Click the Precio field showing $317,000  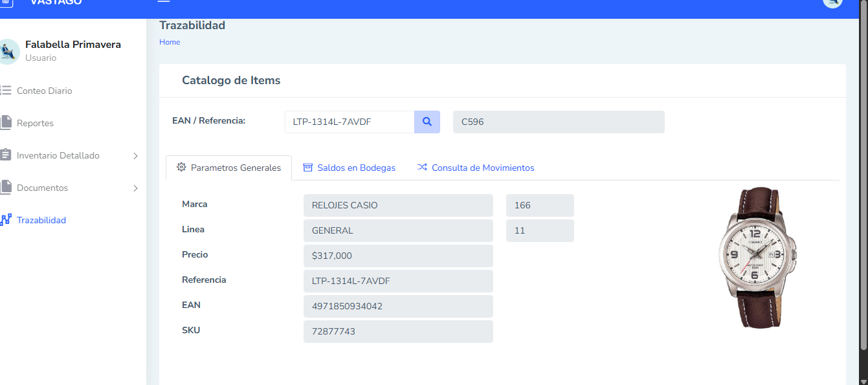click(398, 256)
